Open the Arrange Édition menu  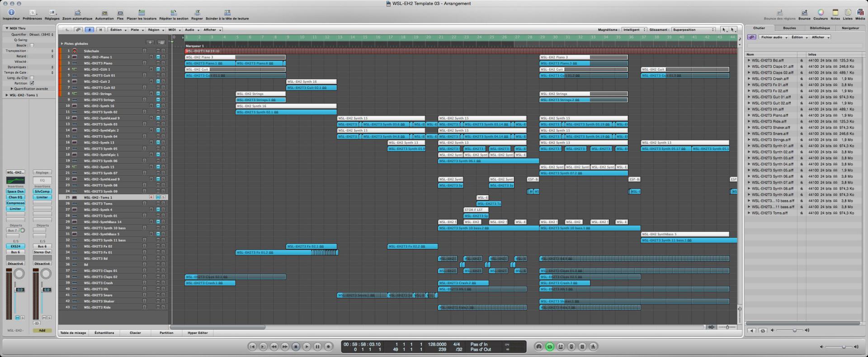click(118, 30)
